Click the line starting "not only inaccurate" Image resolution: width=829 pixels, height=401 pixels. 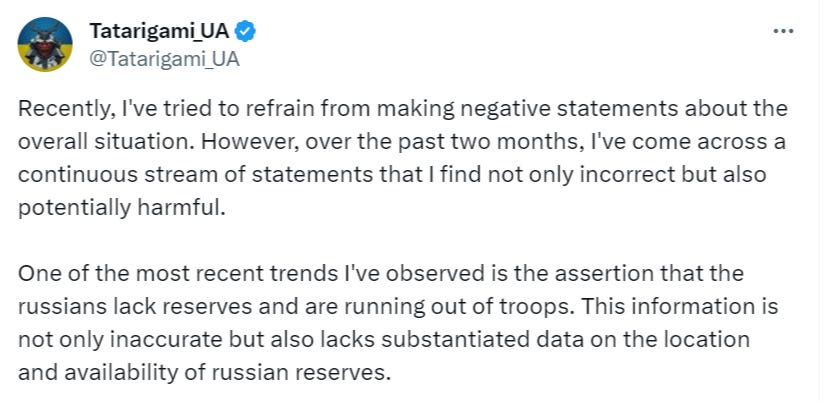coord(384,340)
